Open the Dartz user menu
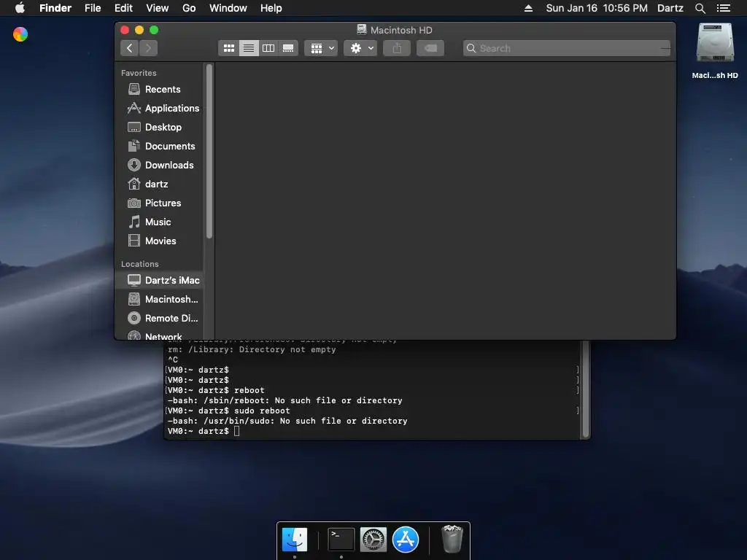Image resolution: width=747 pixels, height=560 pixels. coord(670,8)
